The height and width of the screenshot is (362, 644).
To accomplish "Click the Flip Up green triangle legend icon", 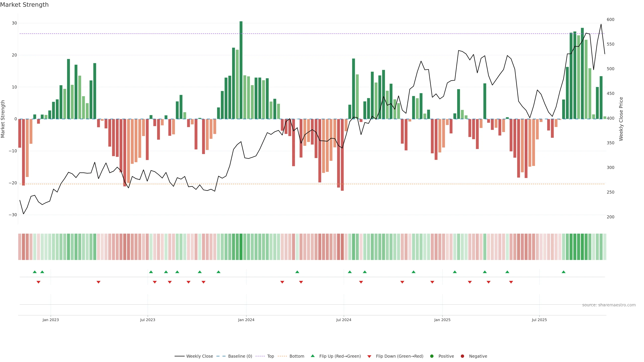I will coord(312,356).
